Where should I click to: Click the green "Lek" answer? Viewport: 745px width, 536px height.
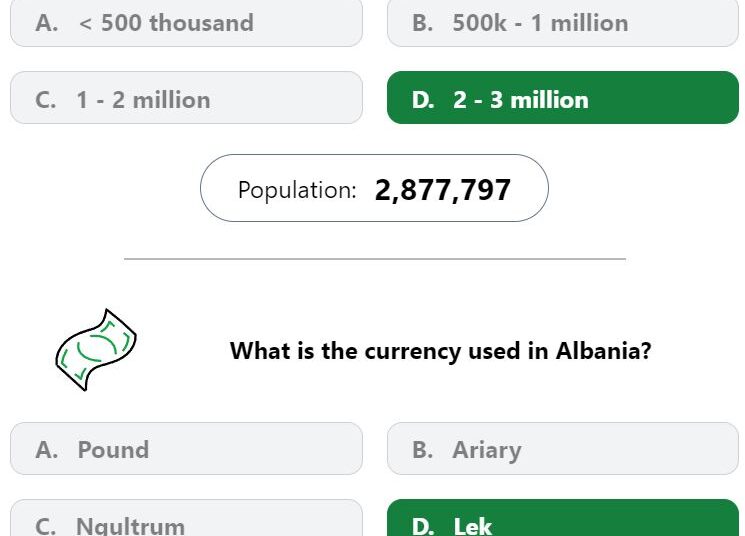(562, 522)
